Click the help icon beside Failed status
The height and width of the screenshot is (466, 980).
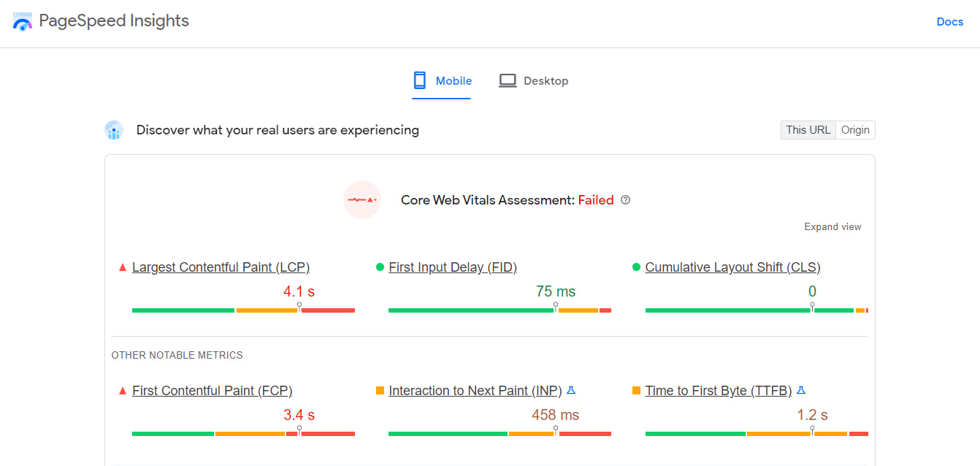coord(625,200)
